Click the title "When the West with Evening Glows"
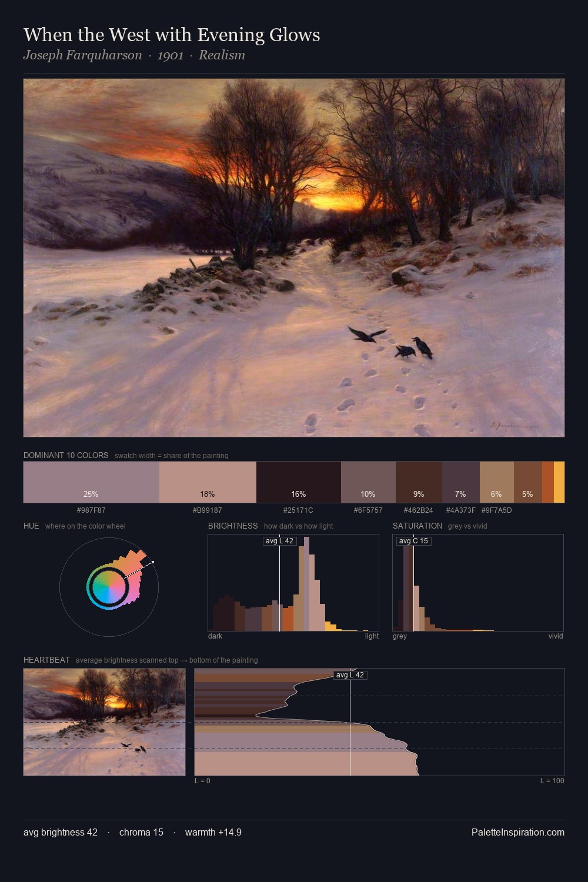 172,35
